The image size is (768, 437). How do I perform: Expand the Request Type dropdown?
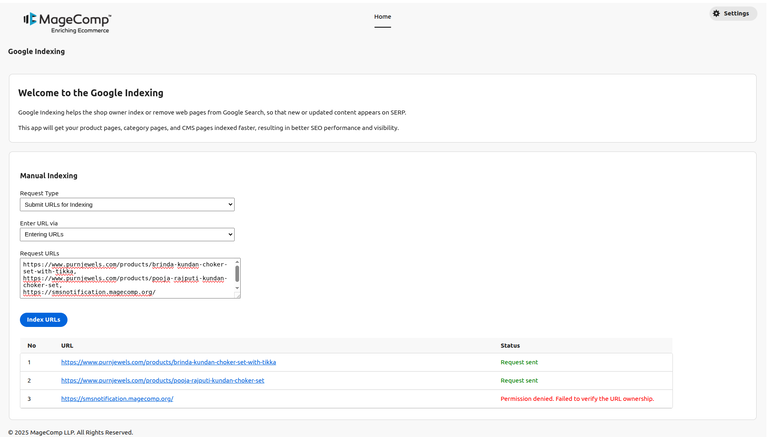point(127,205)
